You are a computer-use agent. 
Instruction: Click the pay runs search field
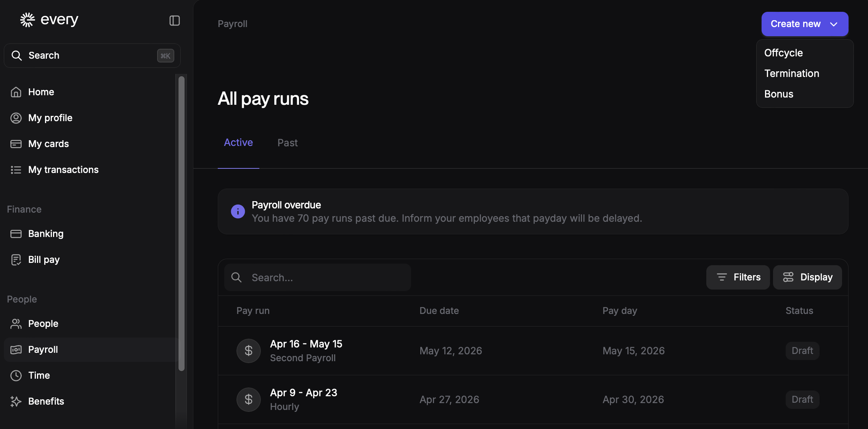pos(317,278)
